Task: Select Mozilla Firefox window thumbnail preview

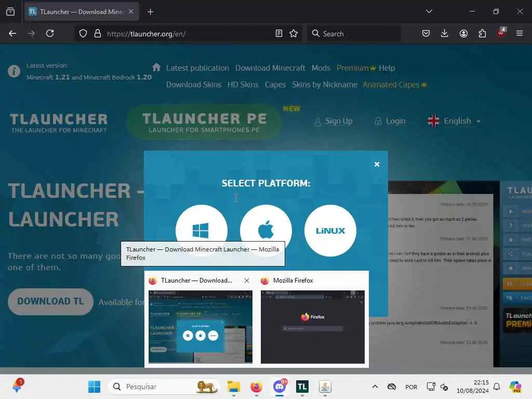Action: tap(312, 326)
